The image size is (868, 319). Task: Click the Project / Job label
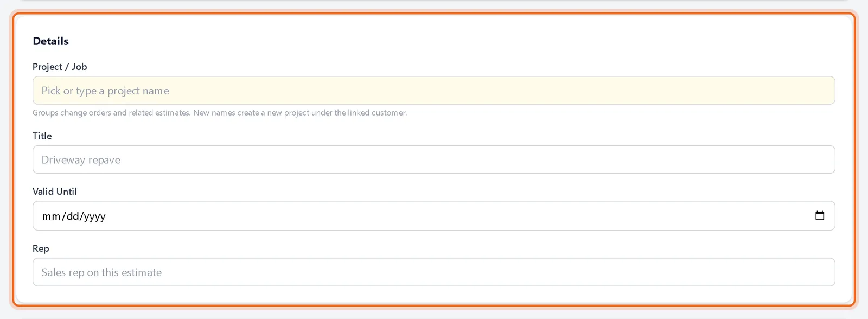(x=60, y=67)
